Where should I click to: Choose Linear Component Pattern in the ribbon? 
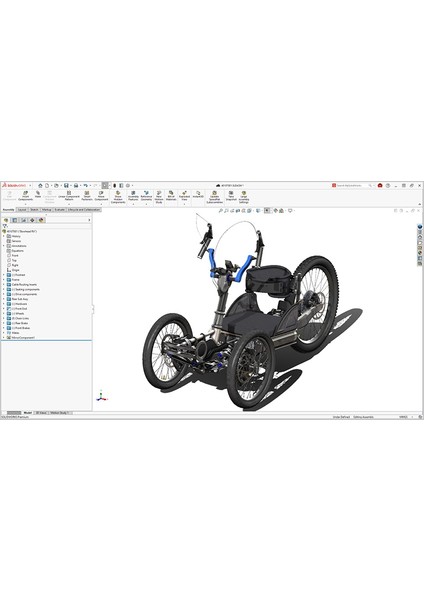(x=69, y=196)
